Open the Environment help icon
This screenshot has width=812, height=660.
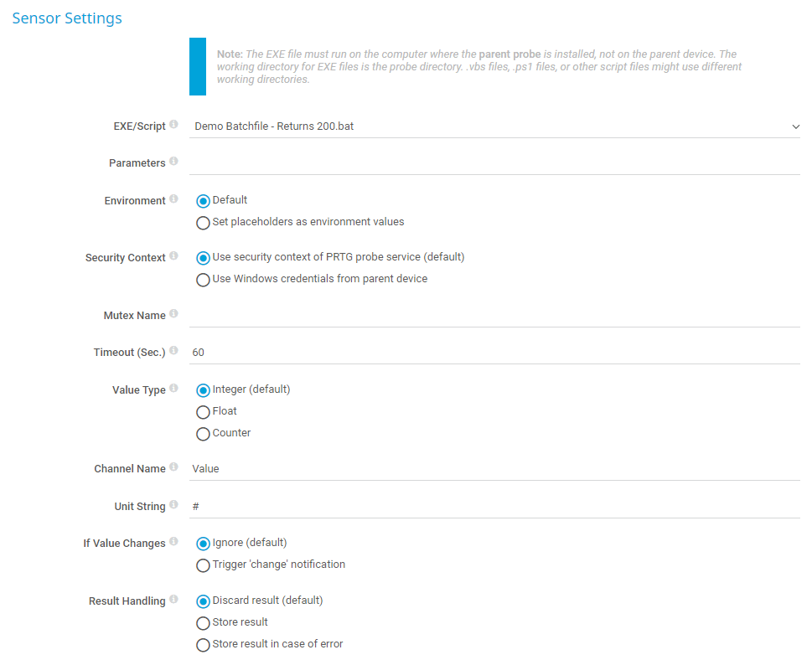pyautogui.click(x=173, y=199)
